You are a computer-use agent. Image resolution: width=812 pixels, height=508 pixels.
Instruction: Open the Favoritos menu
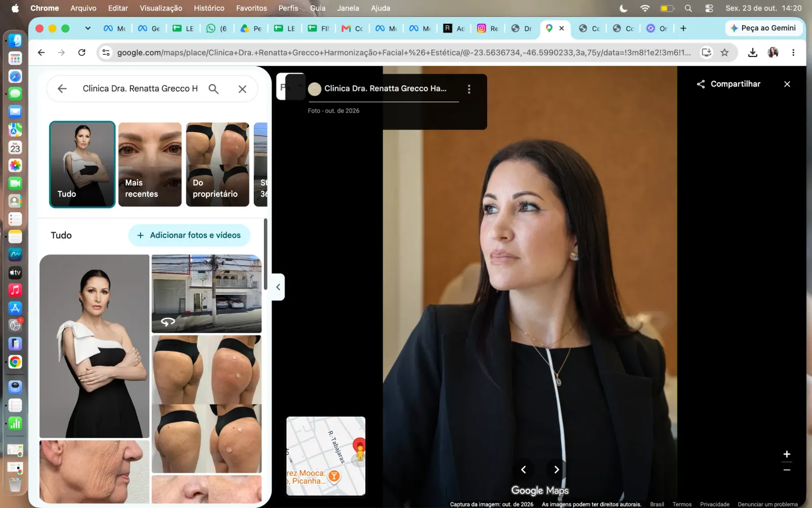pos(251,8)
